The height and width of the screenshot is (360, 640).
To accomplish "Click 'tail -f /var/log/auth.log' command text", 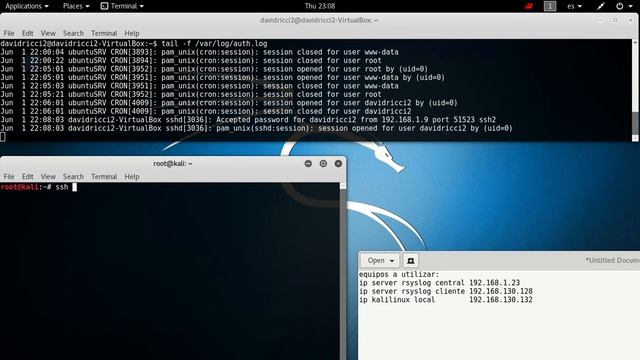I will [214, 44].
